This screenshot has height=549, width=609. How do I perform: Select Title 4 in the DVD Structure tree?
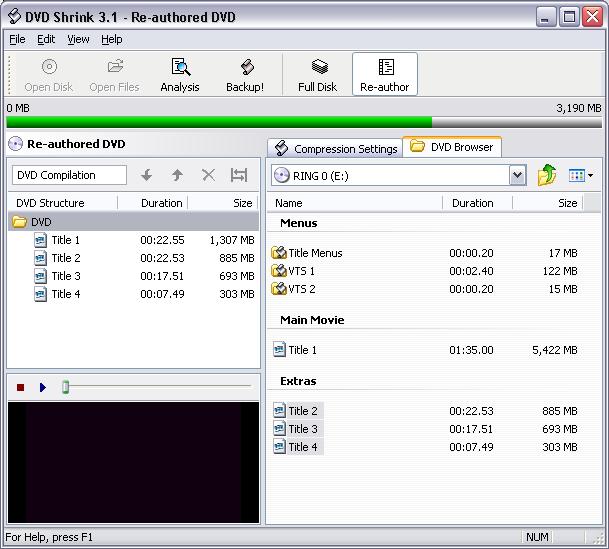(x=144, y=294)
